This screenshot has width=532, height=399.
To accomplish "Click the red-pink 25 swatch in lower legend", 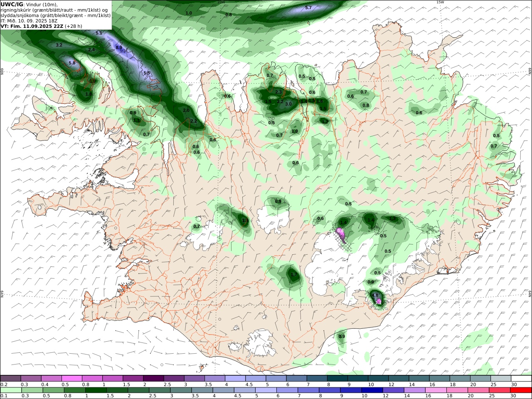I will (x=500, y=390).
